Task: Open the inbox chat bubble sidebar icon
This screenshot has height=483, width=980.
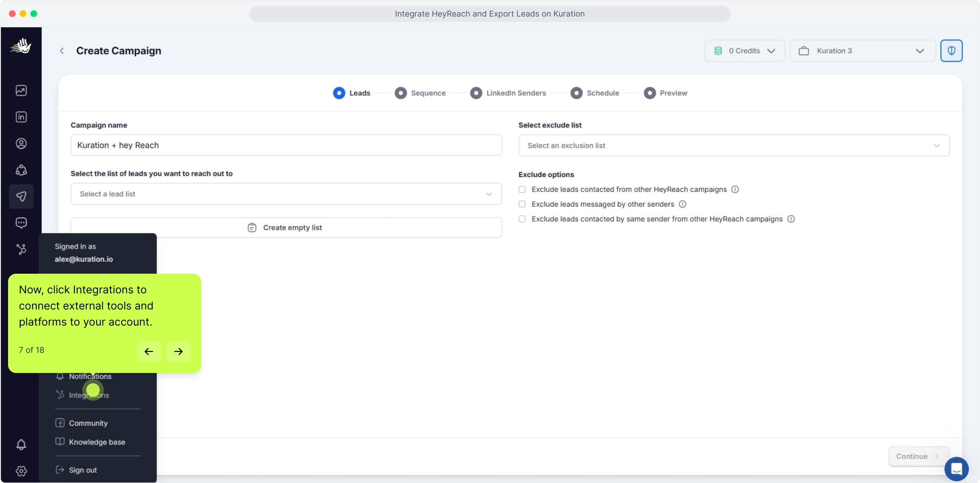Action: click(21, 223)
